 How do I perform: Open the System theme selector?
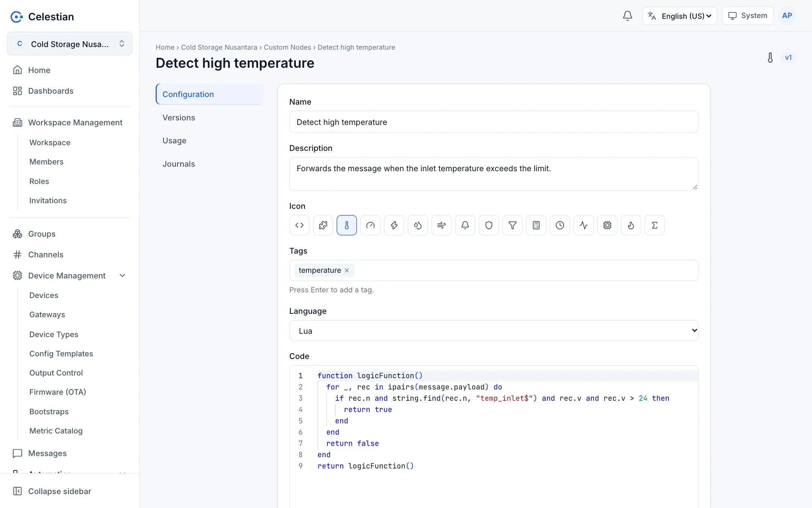pyautogui.click(x=748, y=16)
